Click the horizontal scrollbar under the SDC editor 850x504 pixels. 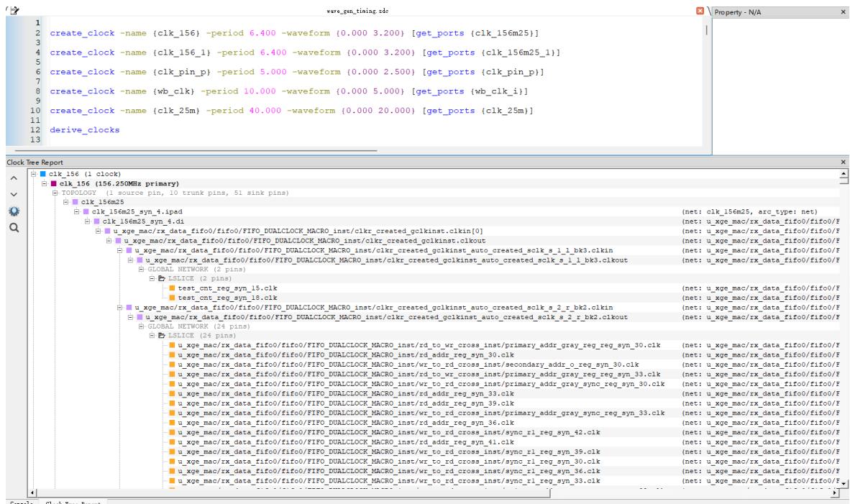click(196, 150)
